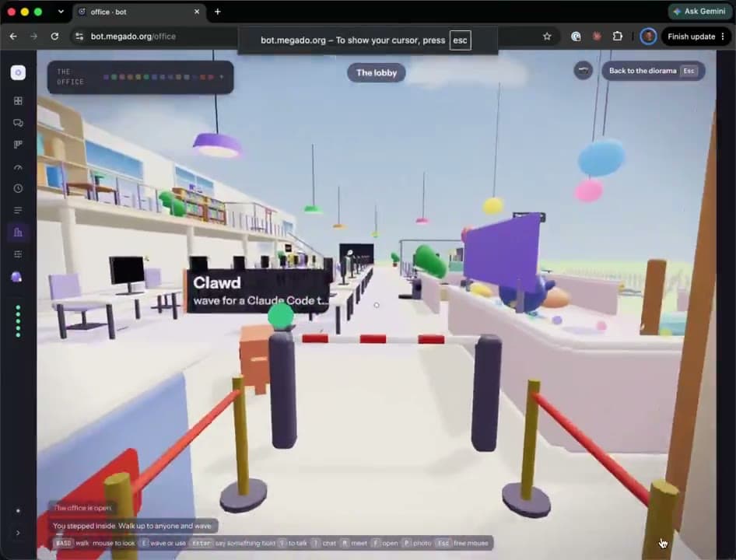Open the Extensions puzzle menu
Screen dimensions: 736x560
[618, 36]
